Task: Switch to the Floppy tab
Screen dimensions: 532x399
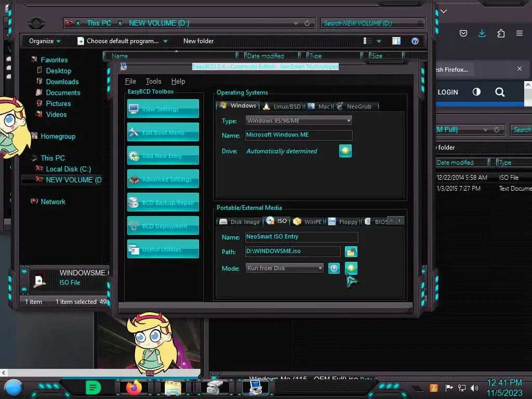Action: tap(343, 221)
